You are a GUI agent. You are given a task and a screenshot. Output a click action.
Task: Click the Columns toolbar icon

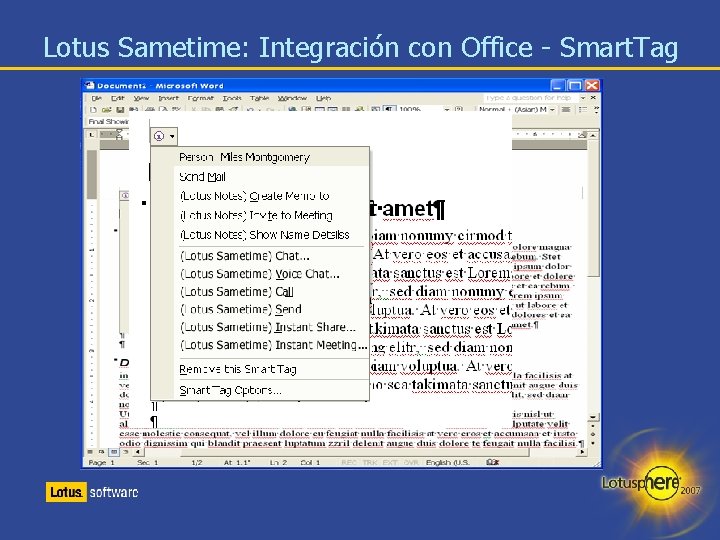click(346, 110)
